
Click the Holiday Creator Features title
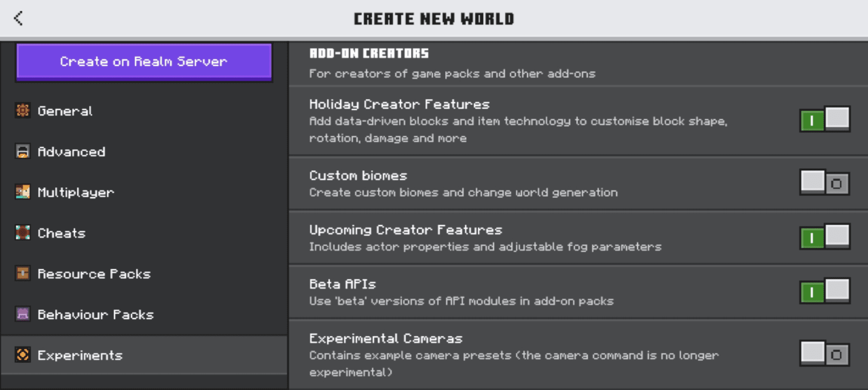pos(399,104)
